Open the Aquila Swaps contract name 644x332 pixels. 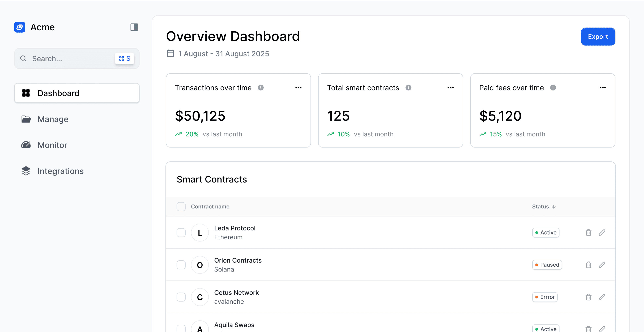coord(234,325)
